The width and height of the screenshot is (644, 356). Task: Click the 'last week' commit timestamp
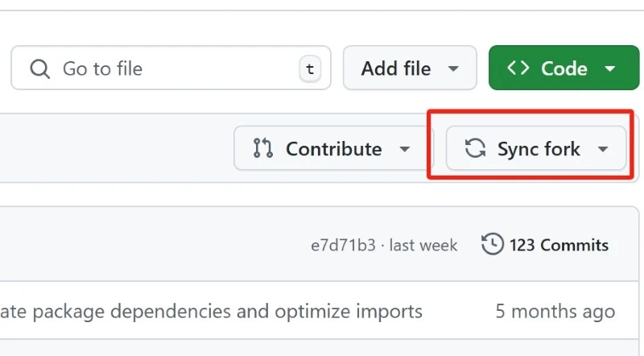pyautogui.click(x=423, y=246)
